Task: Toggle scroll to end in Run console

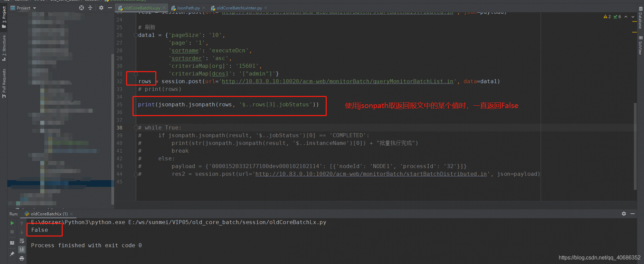Action: click(x=22, y=250)
